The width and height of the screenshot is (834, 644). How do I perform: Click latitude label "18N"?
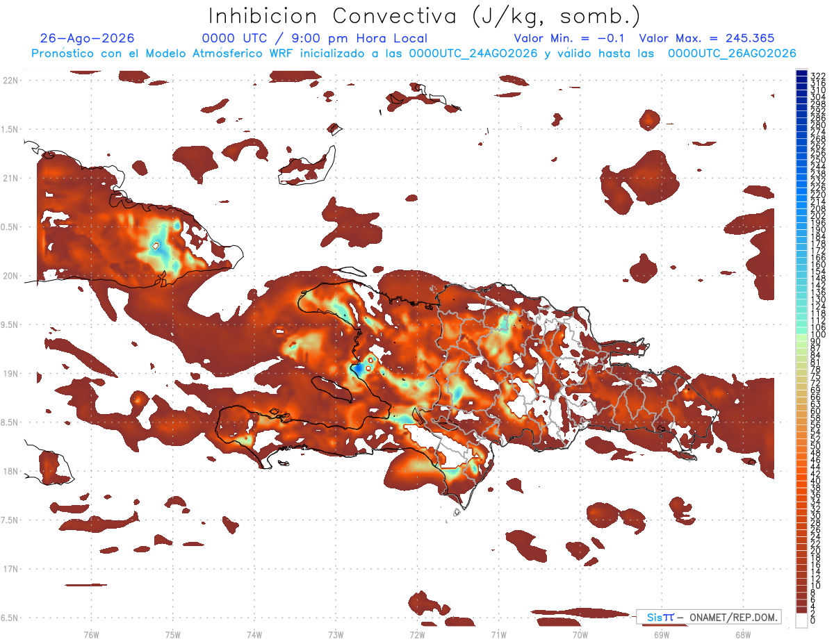pyautogui.click(x=10, y=472)
